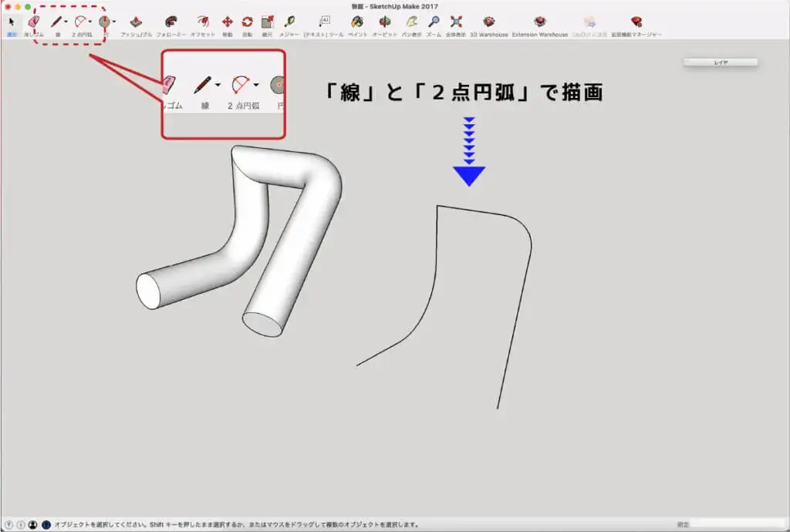Image resolution: width=790 pixels, height=532 pixels.
Task: Select the Push/Pull tool
Action: tap(136, 22)
